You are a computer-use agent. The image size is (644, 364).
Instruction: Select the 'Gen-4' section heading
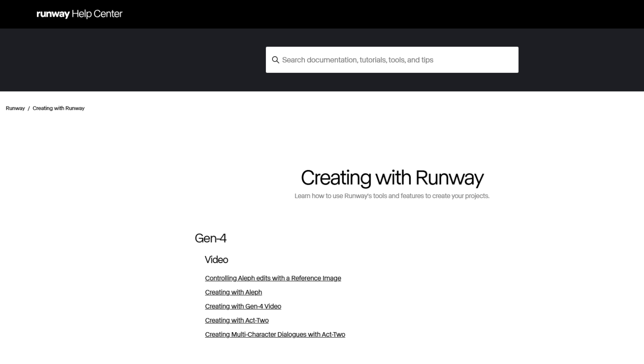210,238
